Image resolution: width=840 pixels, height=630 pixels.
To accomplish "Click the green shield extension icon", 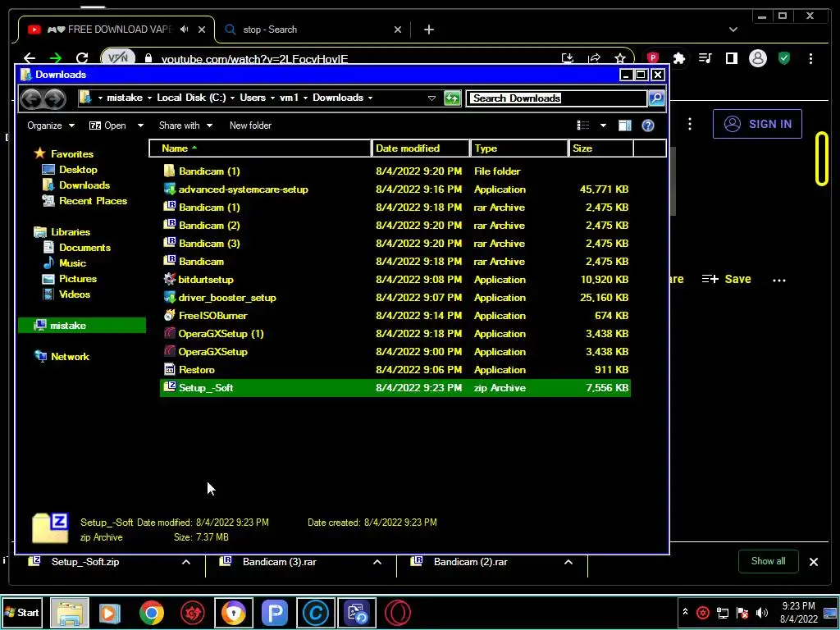I will 784,58.
